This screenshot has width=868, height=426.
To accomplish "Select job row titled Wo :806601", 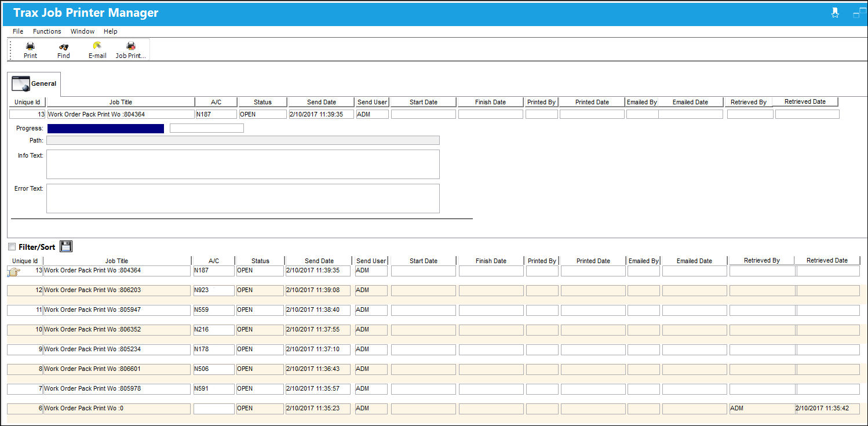I will point(117,369).
